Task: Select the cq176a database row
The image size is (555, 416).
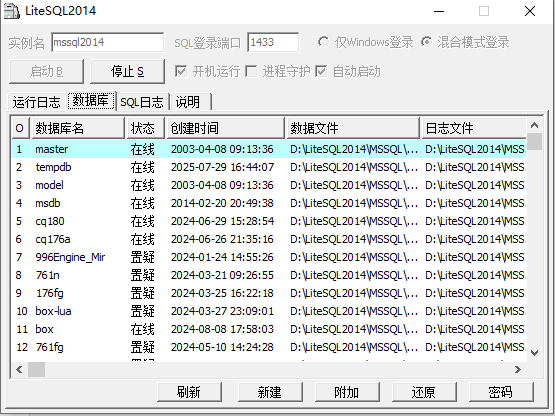Action: point(269,239)
